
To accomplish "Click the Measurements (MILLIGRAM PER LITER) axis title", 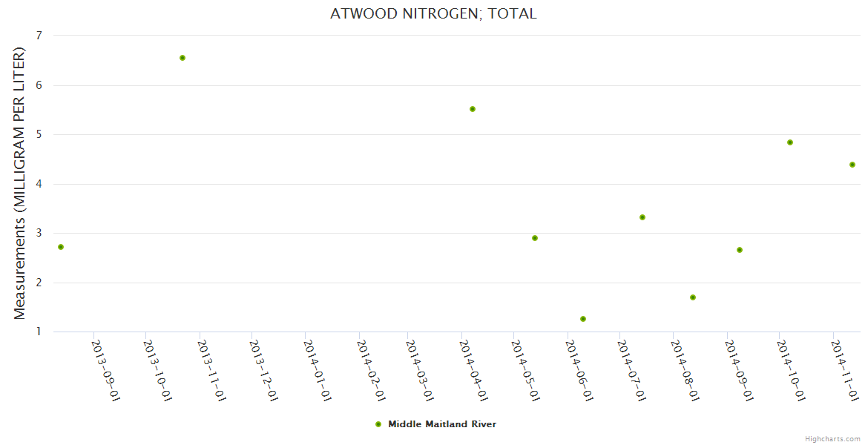I will (x=20, y=184).
